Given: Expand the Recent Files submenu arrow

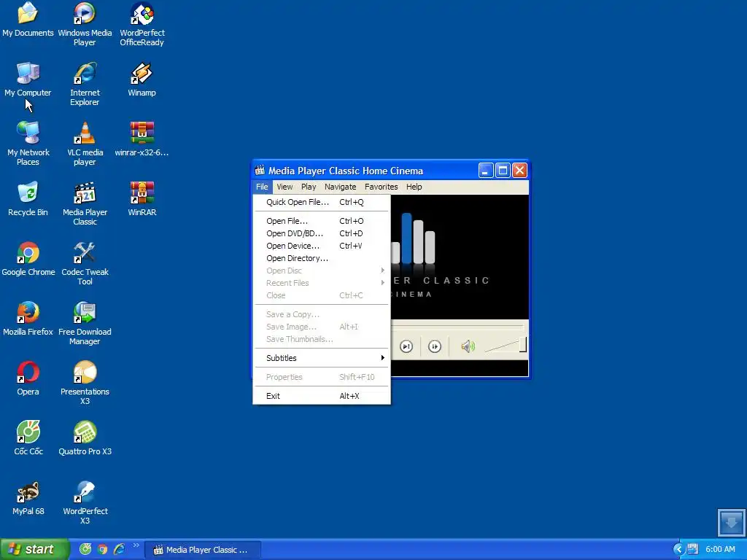Looking at the screenshot, I should (382, 283).
